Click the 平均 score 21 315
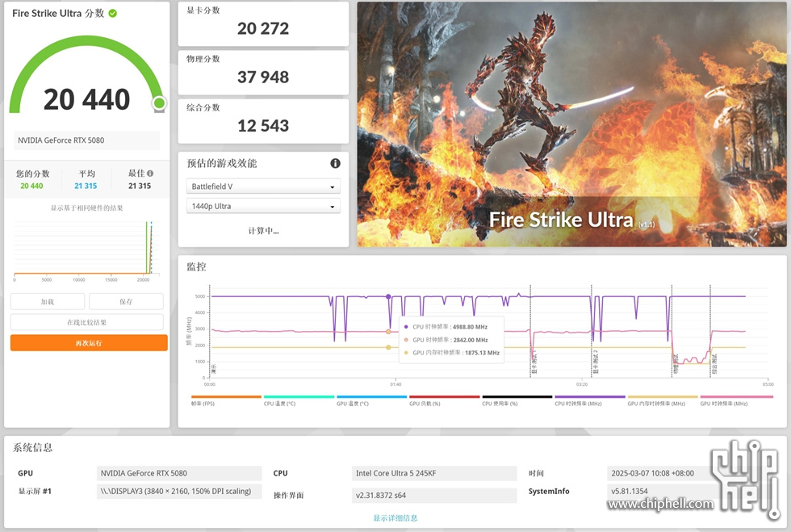This screenshot has height=532, width=791. 86,186
